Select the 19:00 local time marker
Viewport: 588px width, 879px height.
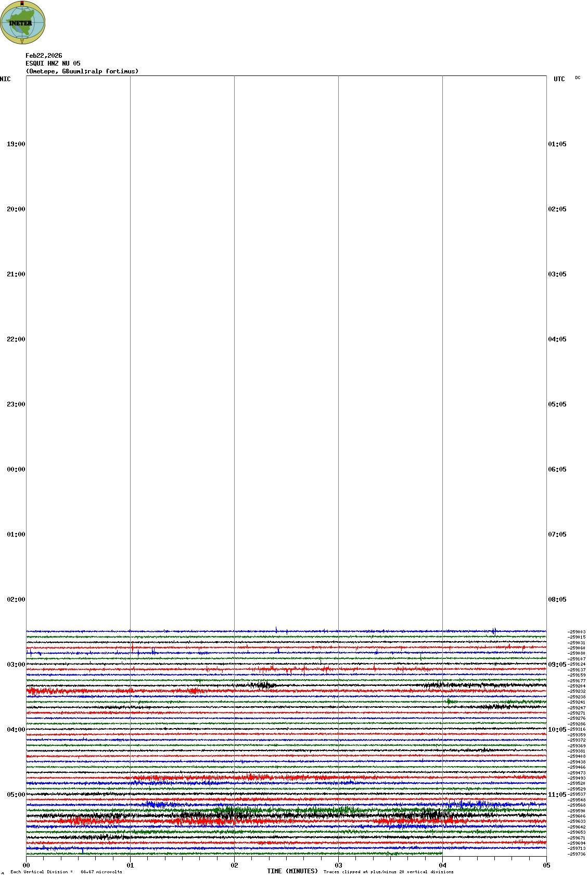[16, 144]
